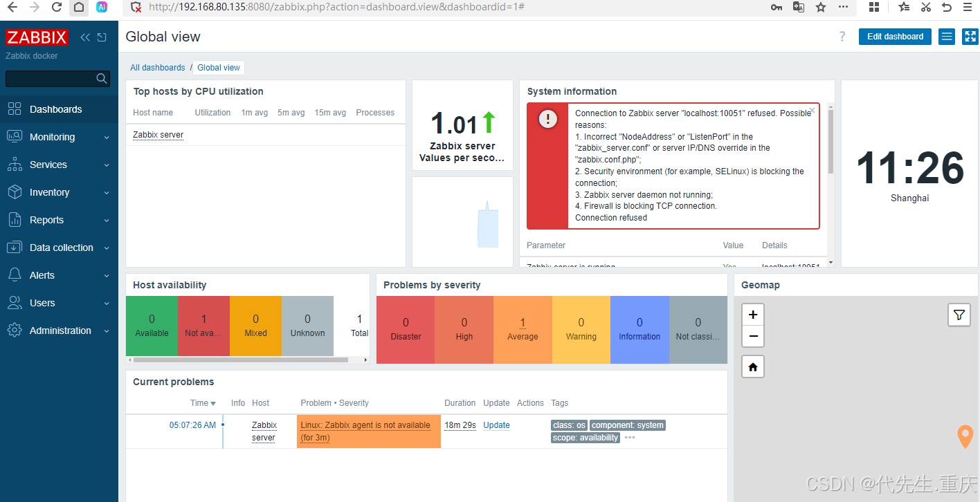Expand the Administration menu
Screen dimensions: 980x502
[60, 331]
